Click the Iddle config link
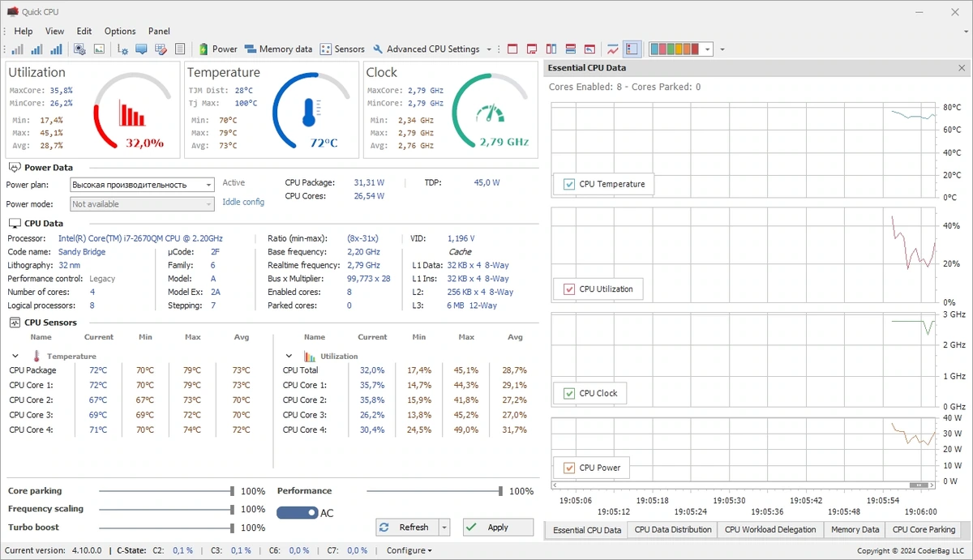 [x=243, y=202]
